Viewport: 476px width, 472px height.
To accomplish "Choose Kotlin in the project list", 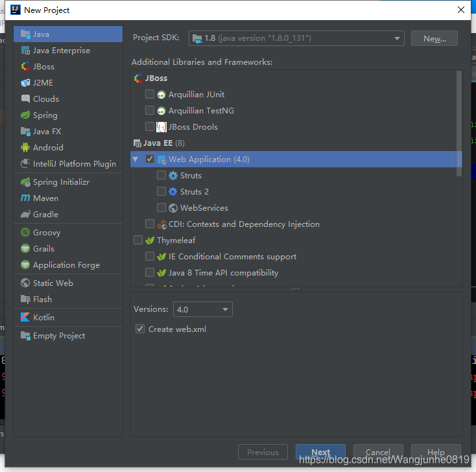I will pos(68,317).
